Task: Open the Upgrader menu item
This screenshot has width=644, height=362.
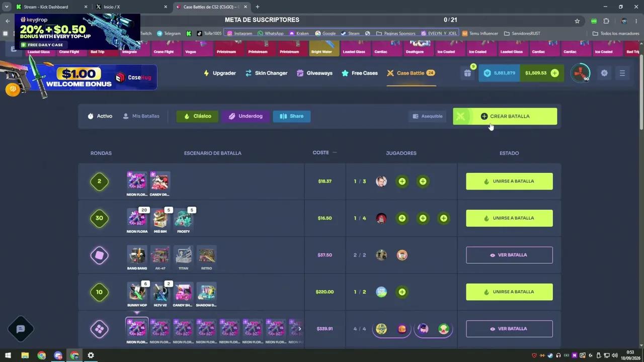Action: click(220, 73)
